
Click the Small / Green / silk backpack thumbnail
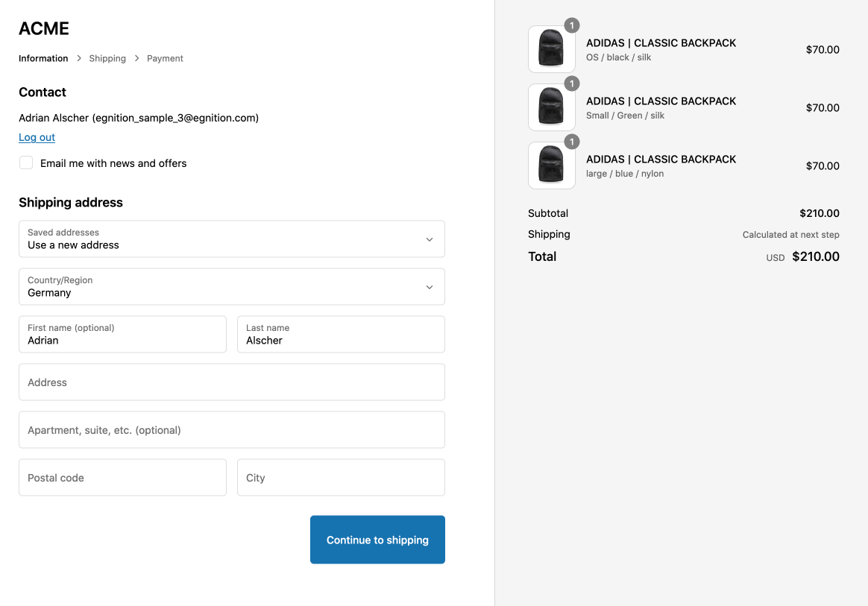coord(551,107)
